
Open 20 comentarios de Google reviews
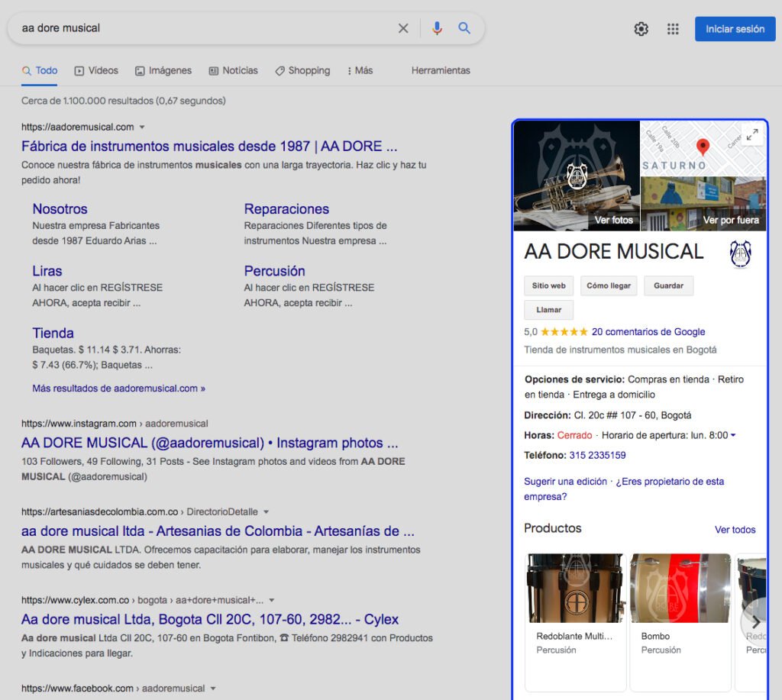click(x=648, y=331)
